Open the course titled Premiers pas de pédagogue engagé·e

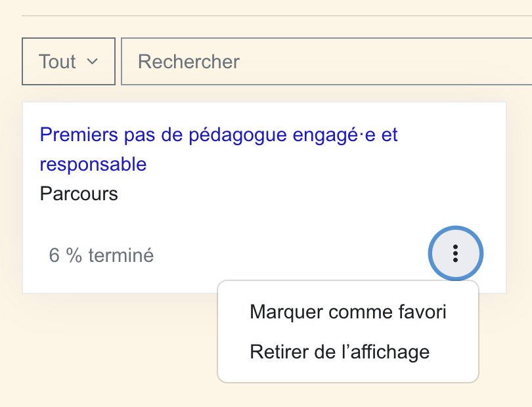(219, 135)
